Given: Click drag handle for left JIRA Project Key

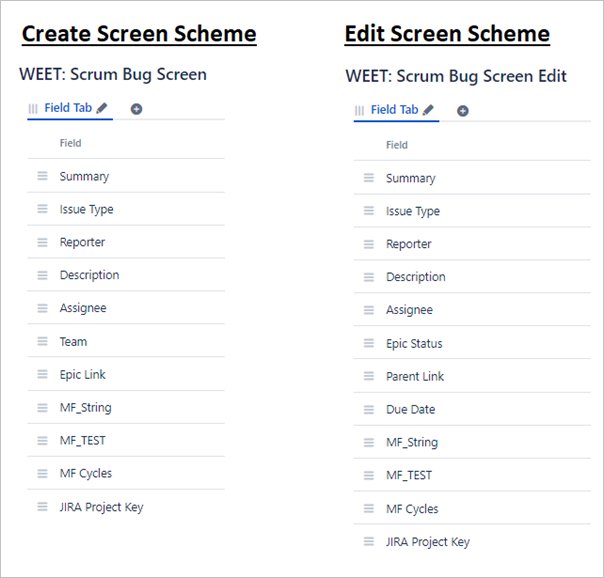Looking at the screenshot, I should pos(42,507).
